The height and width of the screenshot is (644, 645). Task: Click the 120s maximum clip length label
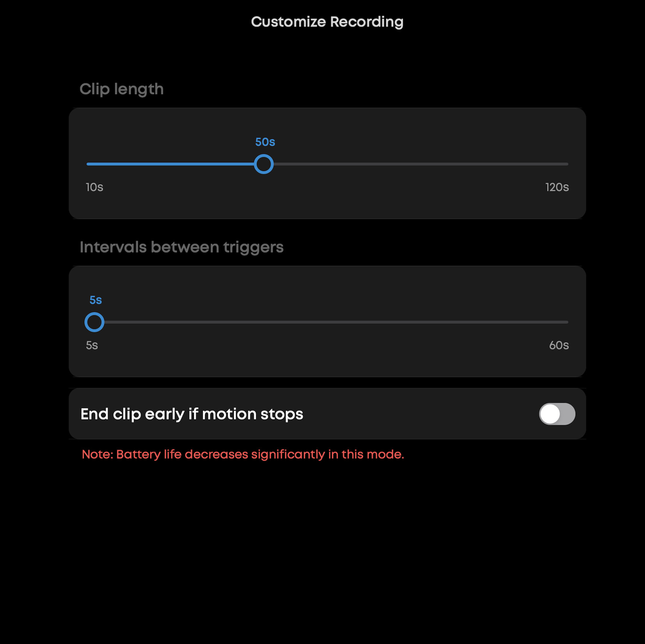coord(557,187)
